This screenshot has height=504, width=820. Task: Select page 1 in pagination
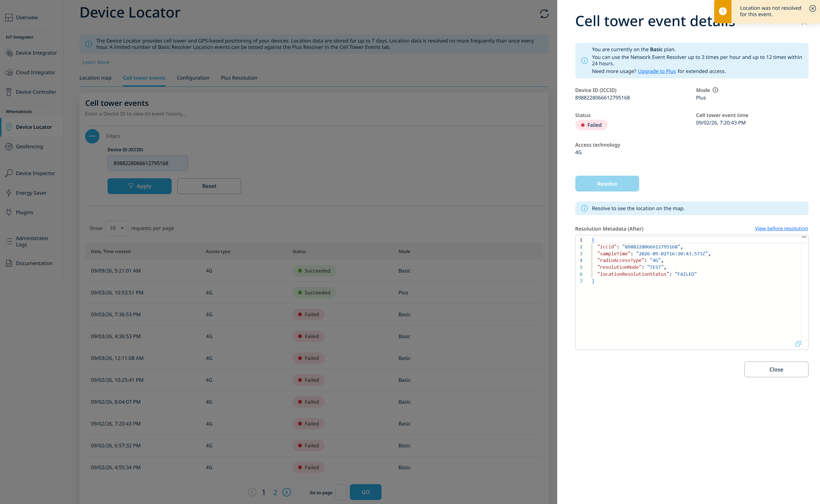tap(263, 492)
